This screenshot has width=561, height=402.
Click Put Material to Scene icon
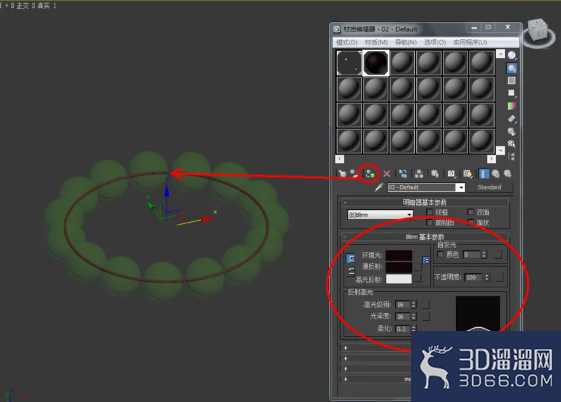354,174
